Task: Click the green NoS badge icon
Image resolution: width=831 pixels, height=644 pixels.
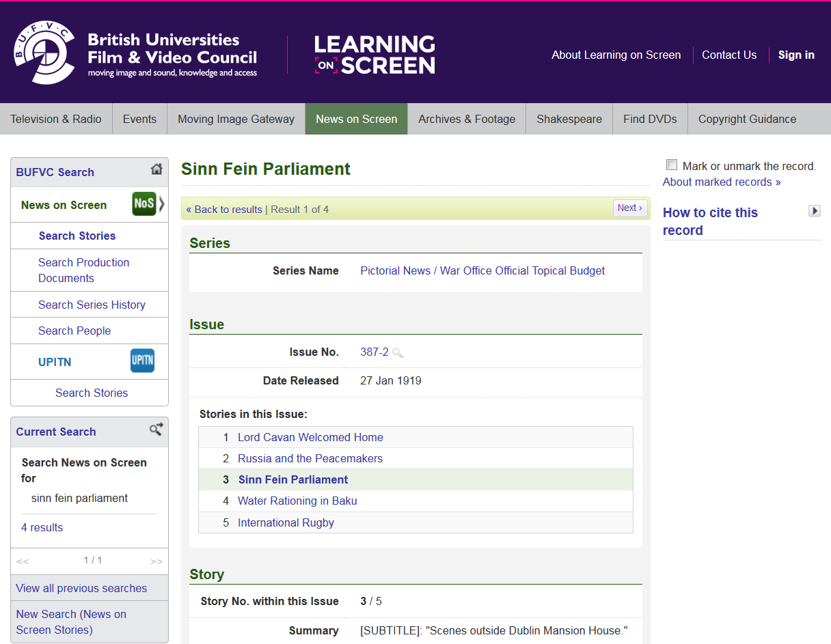Action: pyautogui.click(x=144, y=204)
